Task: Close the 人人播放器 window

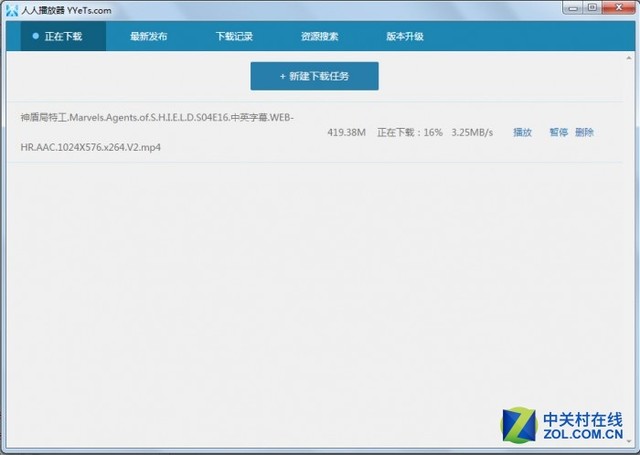Action: (x=618, y=8)
